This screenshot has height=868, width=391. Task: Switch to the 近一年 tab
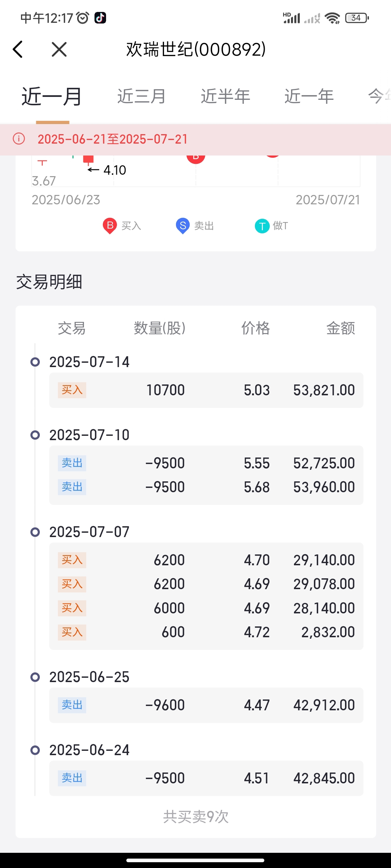point(309,97)
